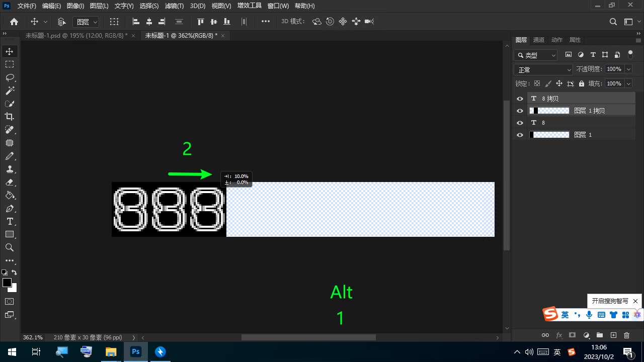Switch to the 未标题-1.psd document tab
The image size is (644, 362).
[x=76, y=35]
